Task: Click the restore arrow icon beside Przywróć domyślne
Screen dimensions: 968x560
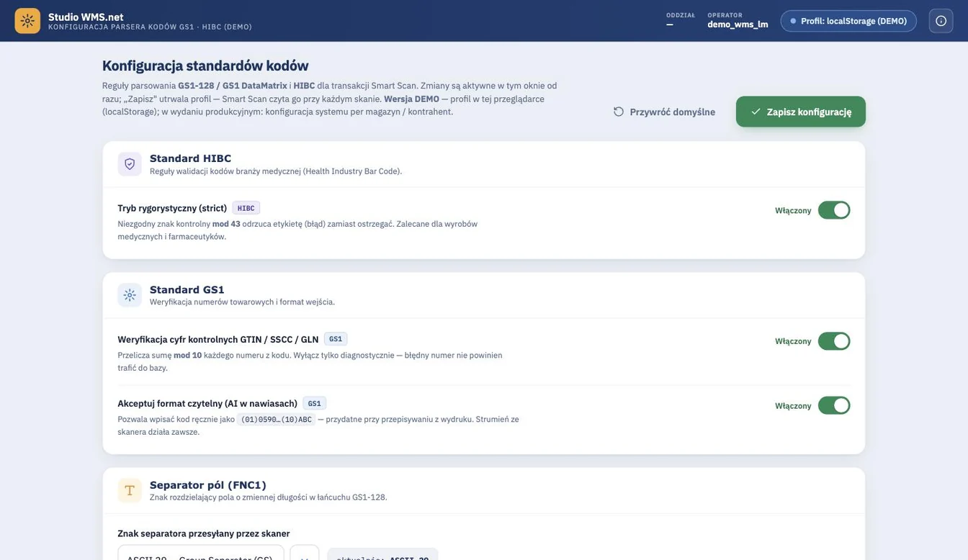Action: [619, 112]
